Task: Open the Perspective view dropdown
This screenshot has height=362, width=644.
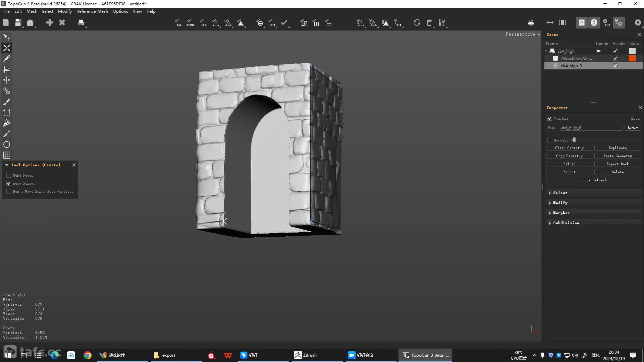Action: coord(523,34)
